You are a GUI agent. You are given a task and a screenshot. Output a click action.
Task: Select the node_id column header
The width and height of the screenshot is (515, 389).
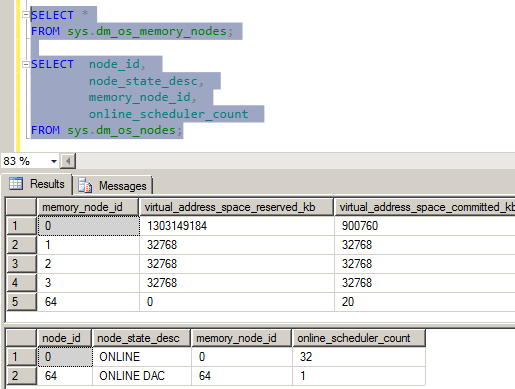tap(64, 338)
